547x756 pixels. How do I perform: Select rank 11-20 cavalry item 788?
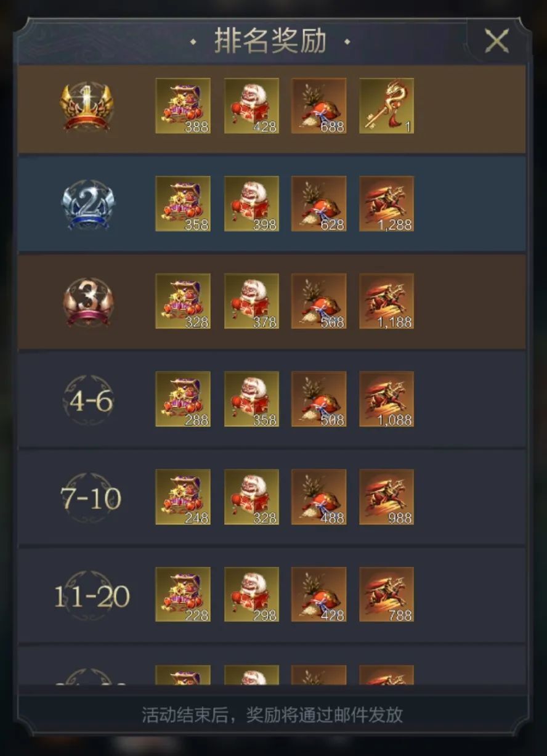tap(386, 595)
